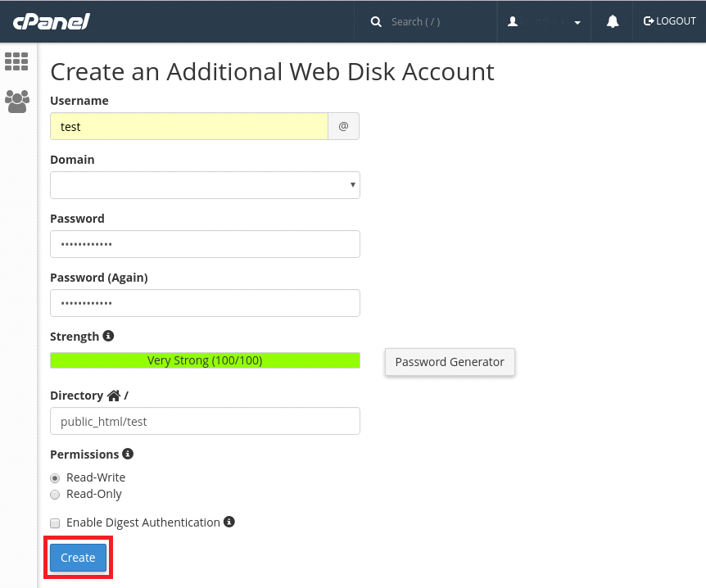
Task: Open the apps grid icon in sidebar
Action: 16,61
